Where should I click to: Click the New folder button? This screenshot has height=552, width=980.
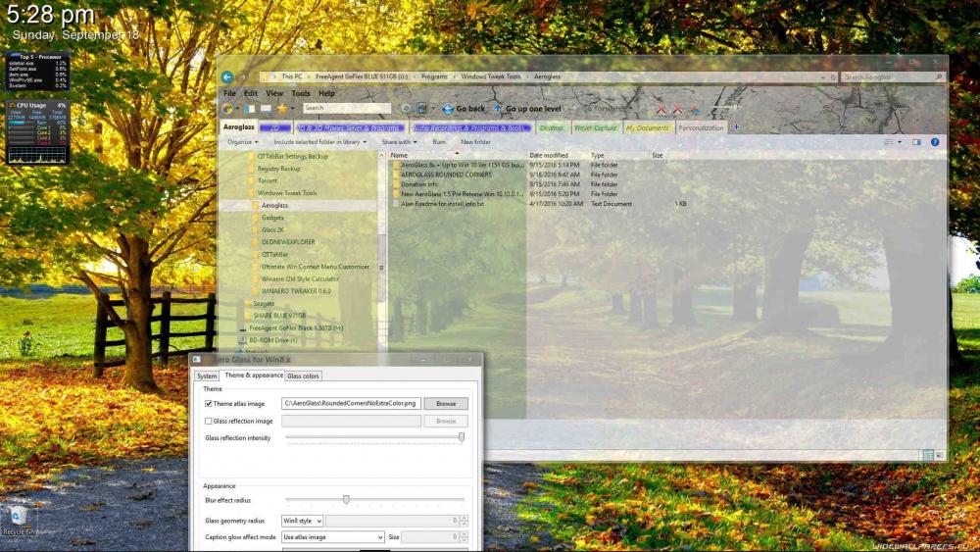coord(475,142)
